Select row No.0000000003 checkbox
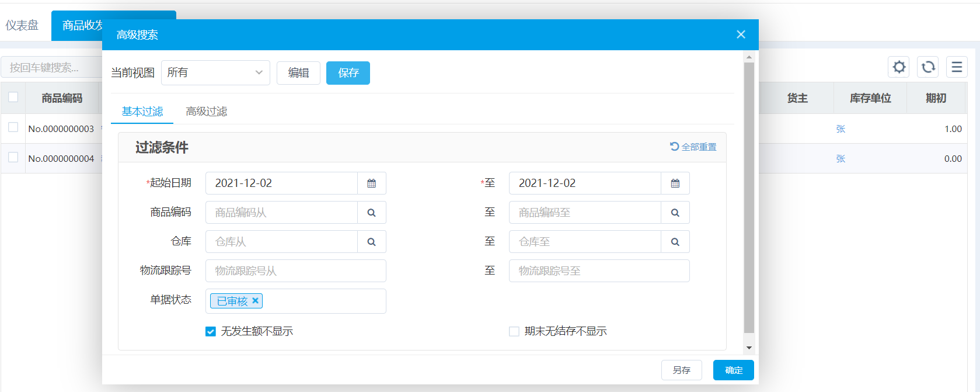Screen dimensions: 980x392 pyautogui.click(x=13, y=127)
